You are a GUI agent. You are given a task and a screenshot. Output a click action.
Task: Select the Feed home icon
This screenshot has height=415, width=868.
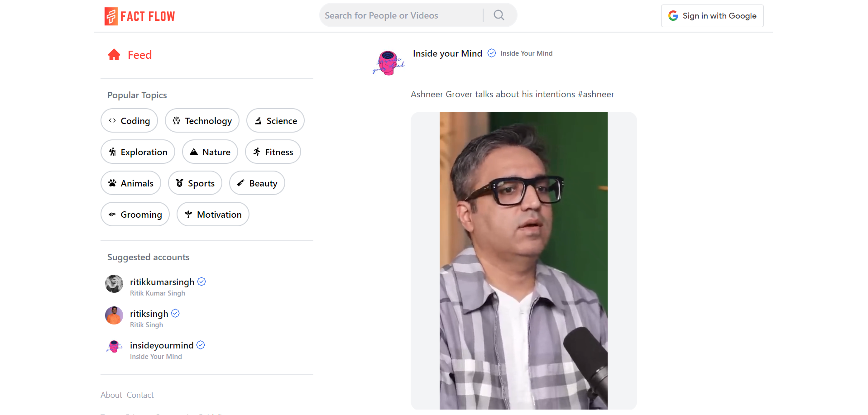pos(114,54)
